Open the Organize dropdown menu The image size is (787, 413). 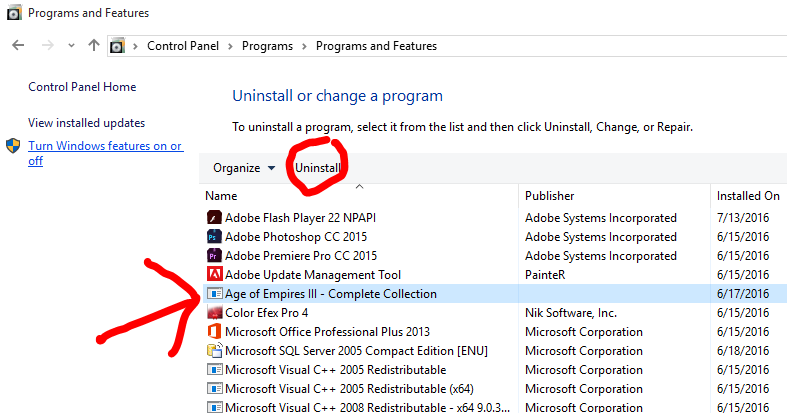pyautogui.click(x=244, y=168)
